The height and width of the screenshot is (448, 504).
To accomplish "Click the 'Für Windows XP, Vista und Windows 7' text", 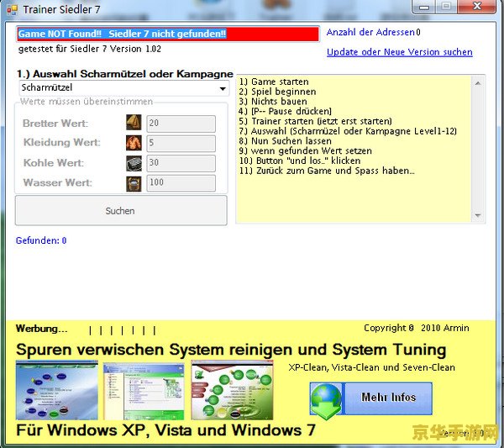I will point(165,430).
